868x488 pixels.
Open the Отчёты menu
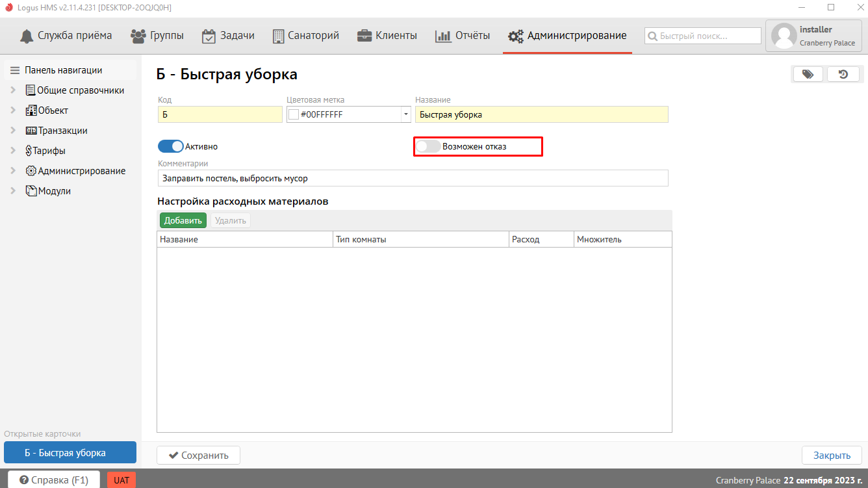click(x=463, y=36)
